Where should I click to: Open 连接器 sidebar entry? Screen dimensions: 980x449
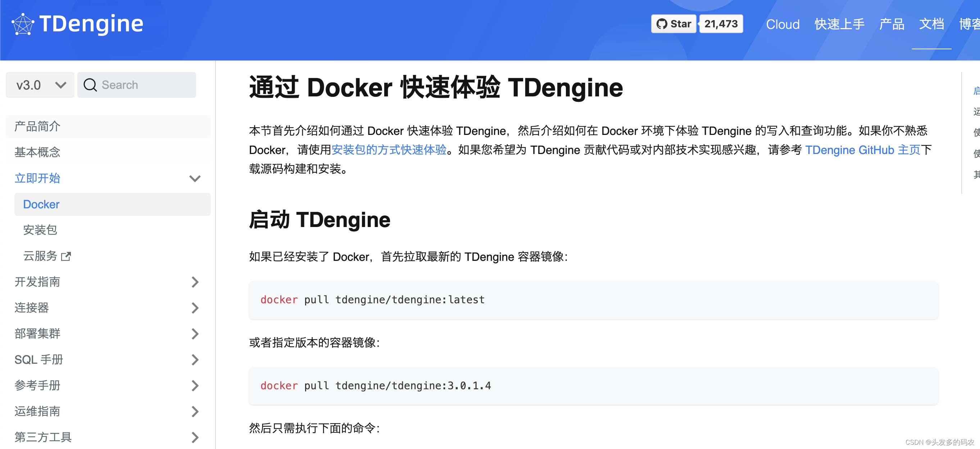[x=32, y=308]
